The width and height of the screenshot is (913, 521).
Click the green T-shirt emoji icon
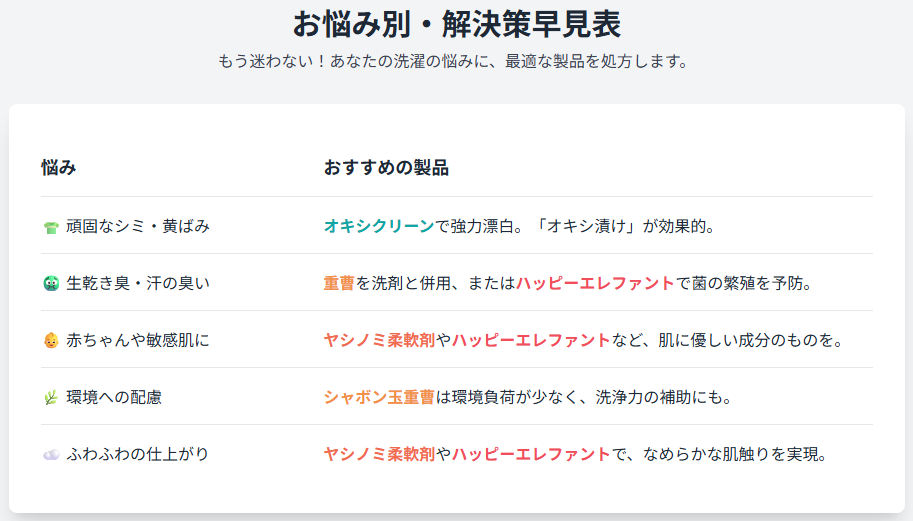[x=51, y=227]
